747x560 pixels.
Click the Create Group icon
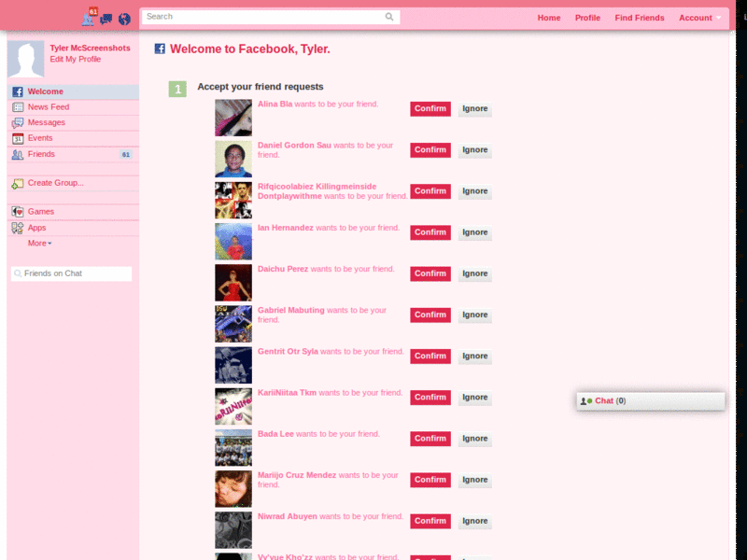click(x=18, y=184)
